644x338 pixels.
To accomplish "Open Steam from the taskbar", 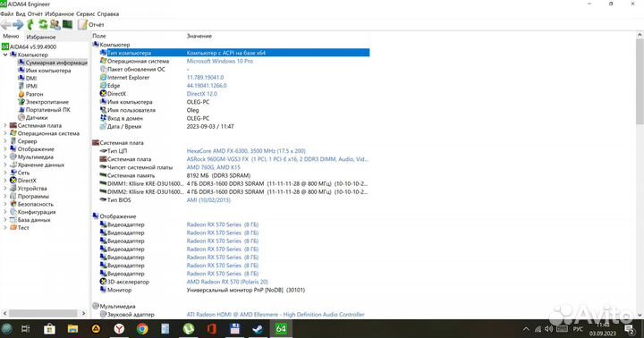I will point(258,329).
